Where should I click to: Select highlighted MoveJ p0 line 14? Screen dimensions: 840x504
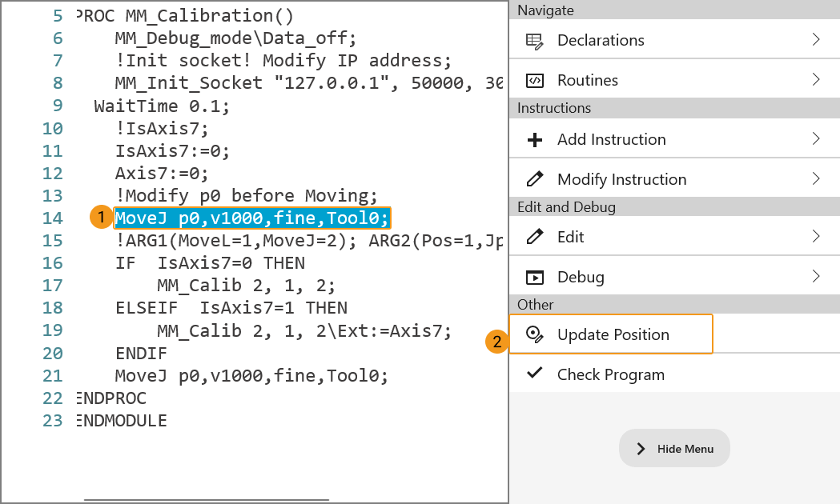pyautogui.click(x=251, y=218)
